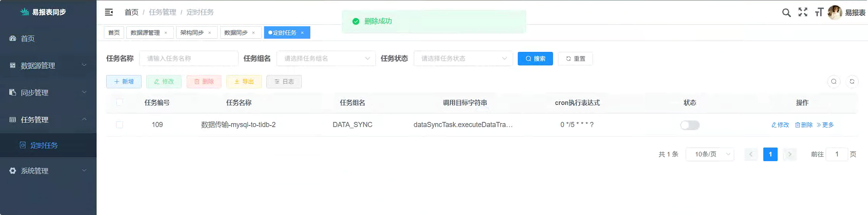The image size is (868, 215).
Task: Click 修改 link in row 109
Action: (780, 125)
